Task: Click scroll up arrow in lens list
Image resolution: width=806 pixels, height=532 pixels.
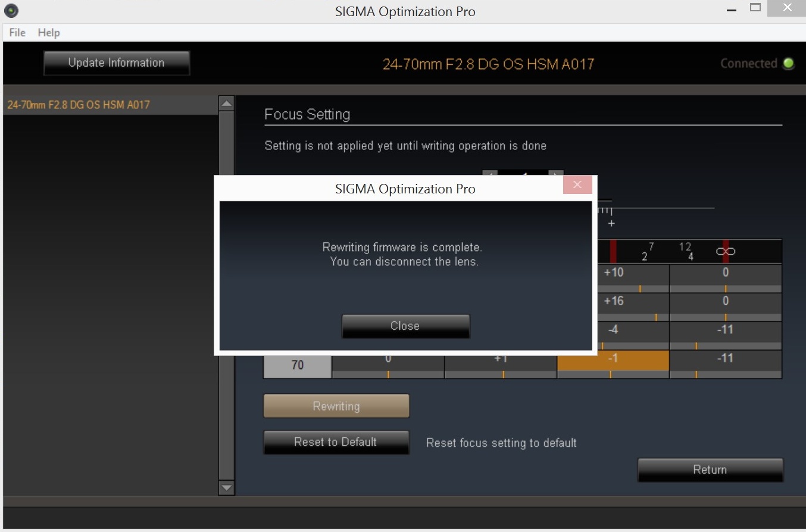Action: (x=227, y=104)
